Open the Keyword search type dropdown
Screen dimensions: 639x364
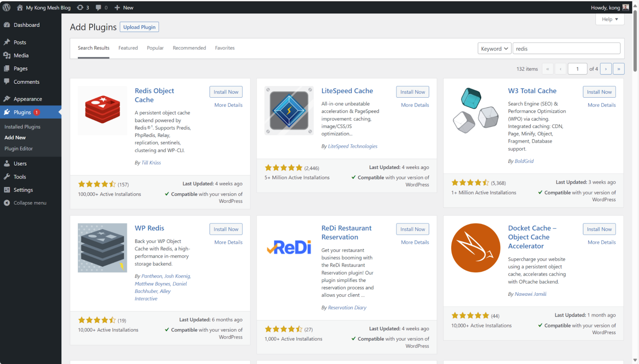pyautogui.click(x=494, y=49)
